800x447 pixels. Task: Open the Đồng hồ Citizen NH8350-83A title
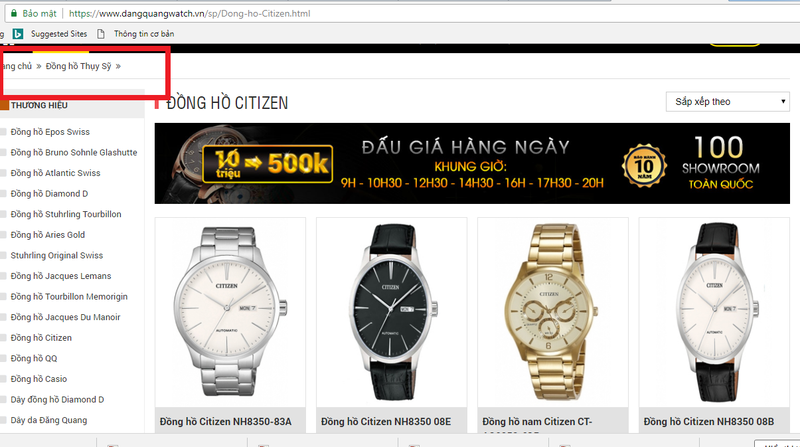226,421
